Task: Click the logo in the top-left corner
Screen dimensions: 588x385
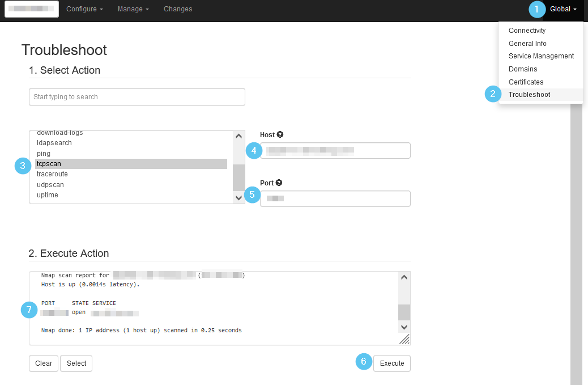Action: point(32,10)
